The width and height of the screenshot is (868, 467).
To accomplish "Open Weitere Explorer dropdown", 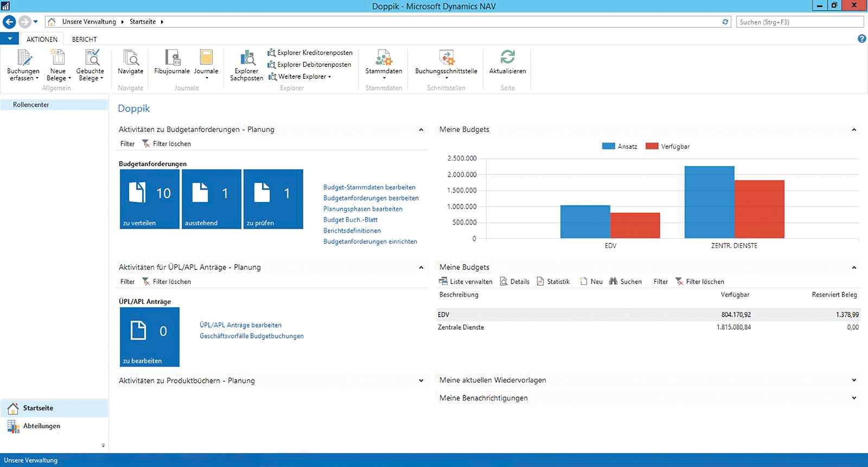I will [300, 77].
